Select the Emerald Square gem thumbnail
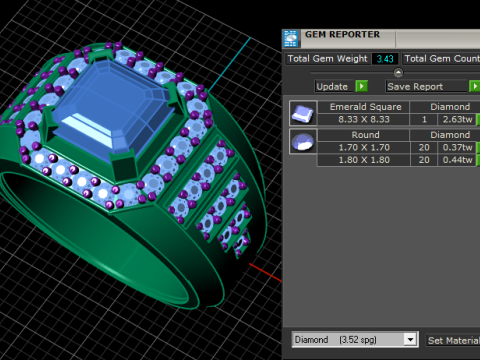This screenshot has width=480, height=360. coord(303,113)
